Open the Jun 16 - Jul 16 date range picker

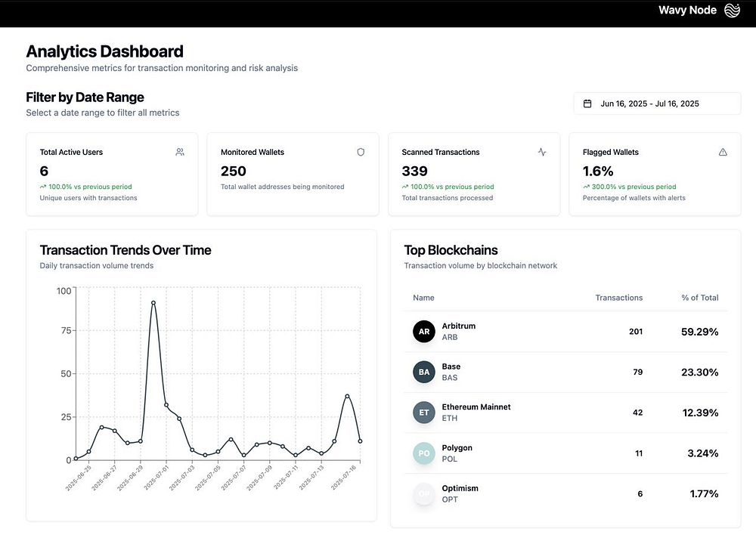[x=657, y=104]
